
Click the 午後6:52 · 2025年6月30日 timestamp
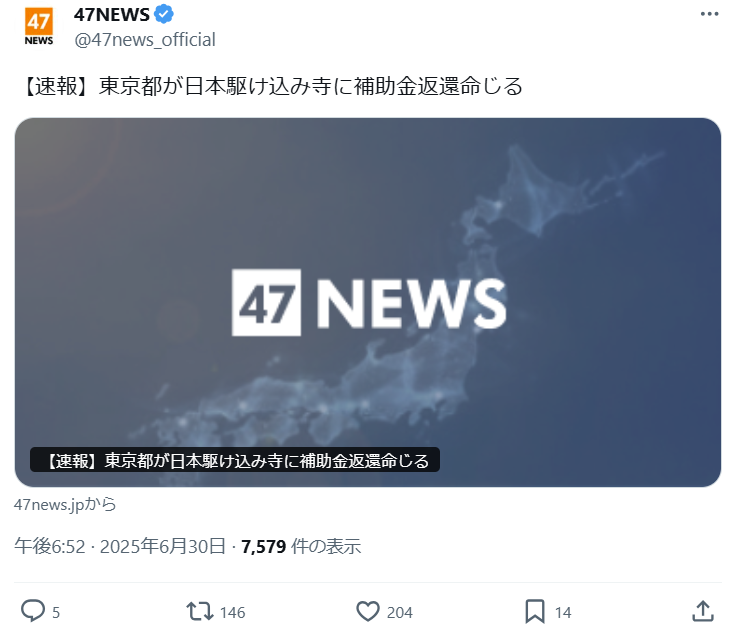120,547
